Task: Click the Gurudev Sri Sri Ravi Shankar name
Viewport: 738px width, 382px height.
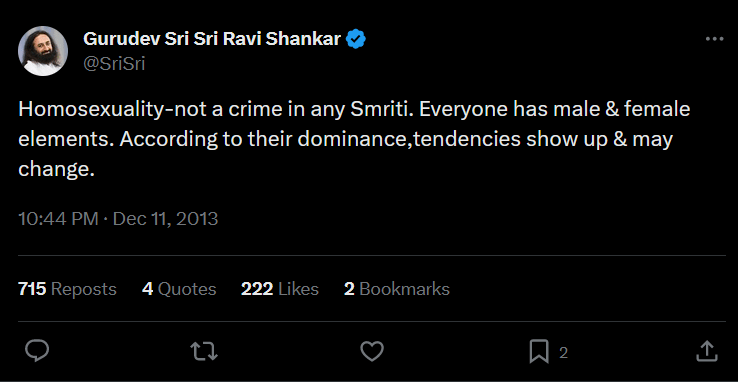Action: point(212,39)
